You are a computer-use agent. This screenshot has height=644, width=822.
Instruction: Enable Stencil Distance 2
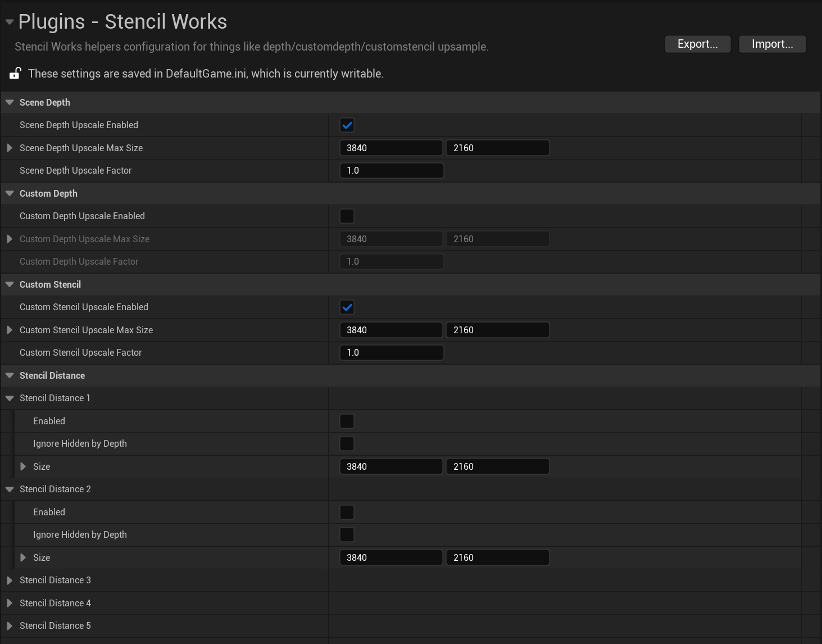347,512
